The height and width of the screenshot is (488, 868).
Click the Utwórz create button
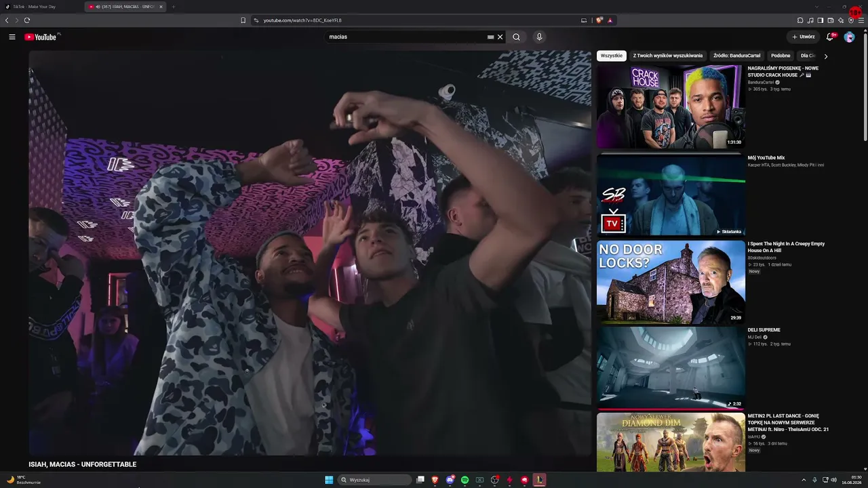tap(803, 37)
